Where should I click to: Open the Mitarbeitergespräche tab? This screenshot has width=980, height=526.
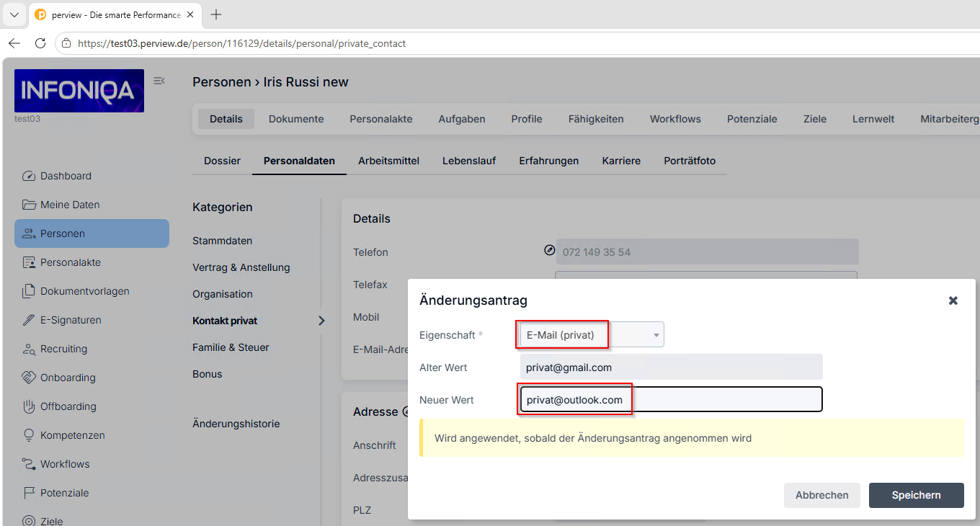click(x=950, y=119)
